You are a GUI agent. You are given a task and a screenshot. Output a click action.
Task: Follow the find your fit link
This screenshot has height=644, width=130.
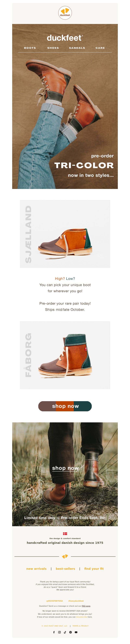coord(94,568)
